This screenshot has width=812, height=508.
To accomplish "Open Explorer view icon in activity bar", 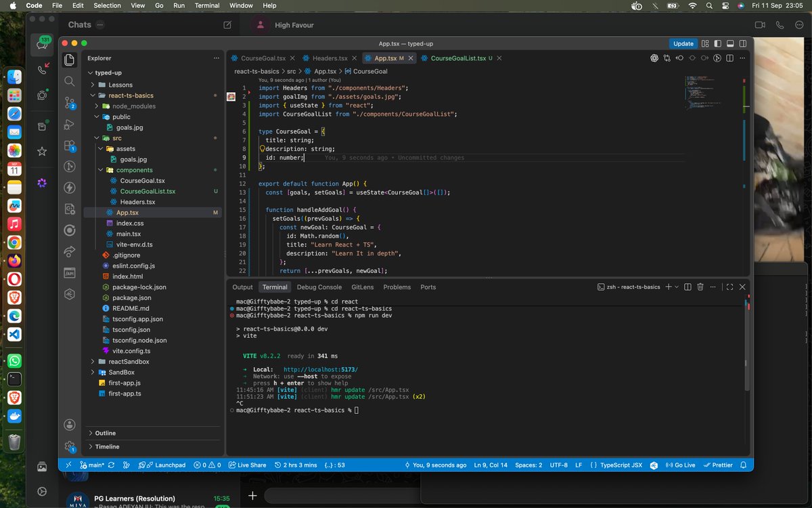I will [x=69, y=60].
